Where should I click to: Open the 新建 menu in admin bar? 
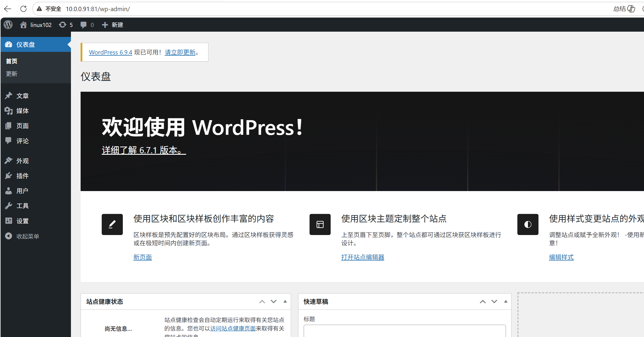[x=113, y=25]
